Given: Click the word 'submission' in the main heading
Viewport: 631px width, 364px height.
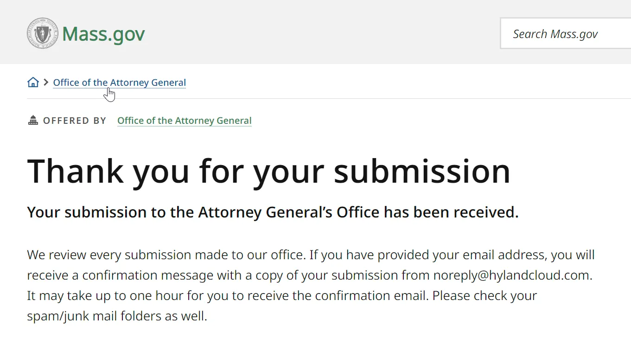Looking at the screenshot, I should tap(421, 171).
